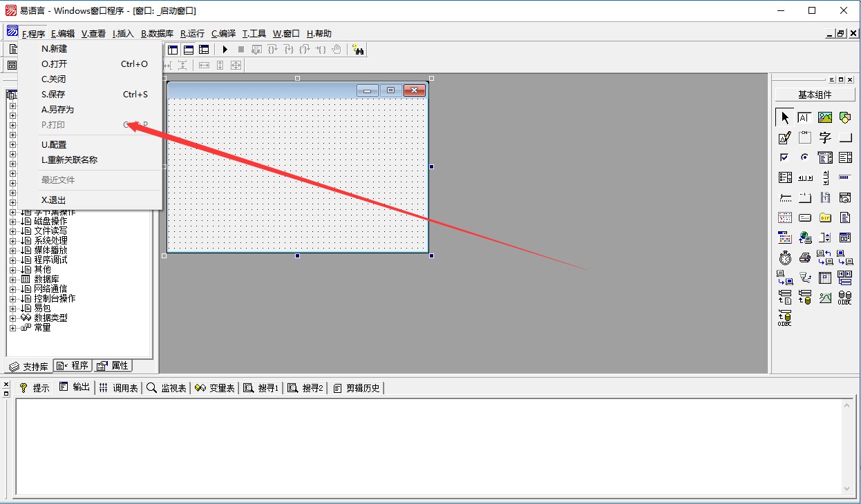Toggle the second window layout toolbar button

[x=189, y=50]
